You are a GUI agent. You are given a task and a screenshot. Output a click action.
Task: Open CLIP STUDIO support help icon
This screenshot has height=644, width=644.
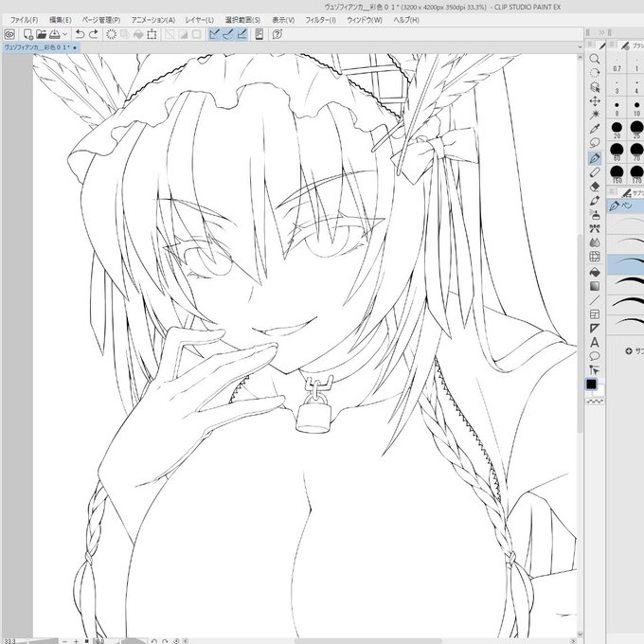[277, 34]
